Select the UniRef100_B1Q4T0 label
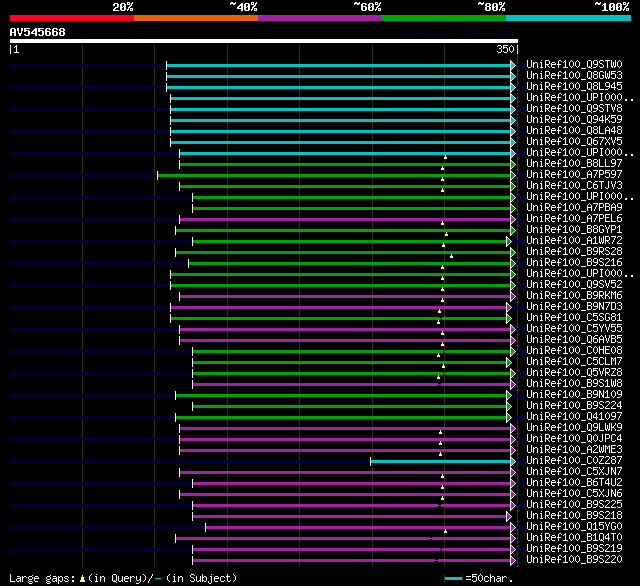 pyautogui.click(x=574, y=538)
